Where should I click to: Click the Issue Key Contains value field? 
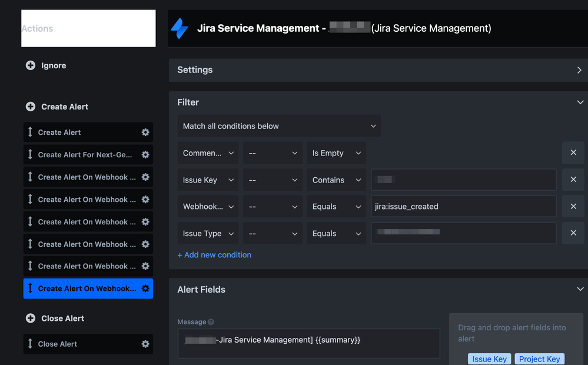point(463,180)
